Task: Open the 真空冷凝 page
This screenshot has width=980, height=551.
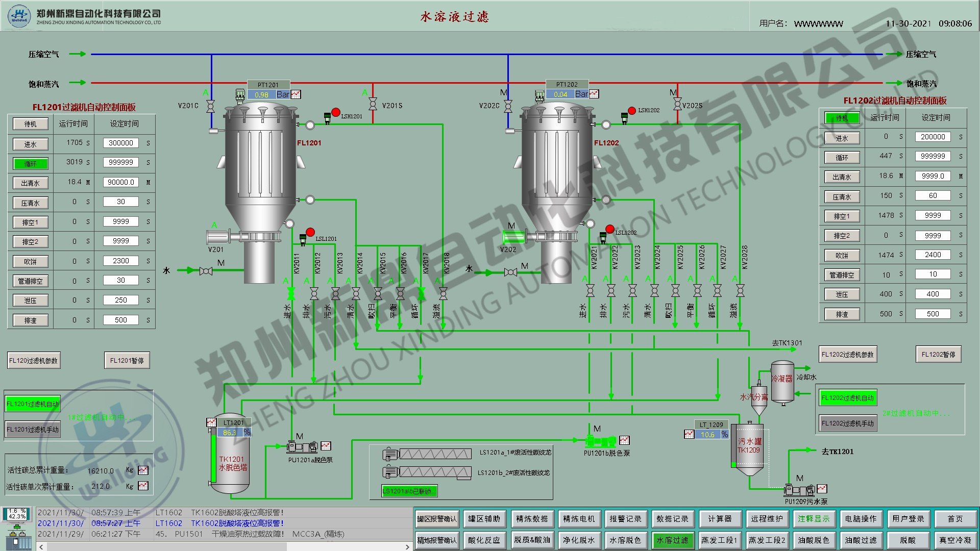Action: [x=955, y=540]
